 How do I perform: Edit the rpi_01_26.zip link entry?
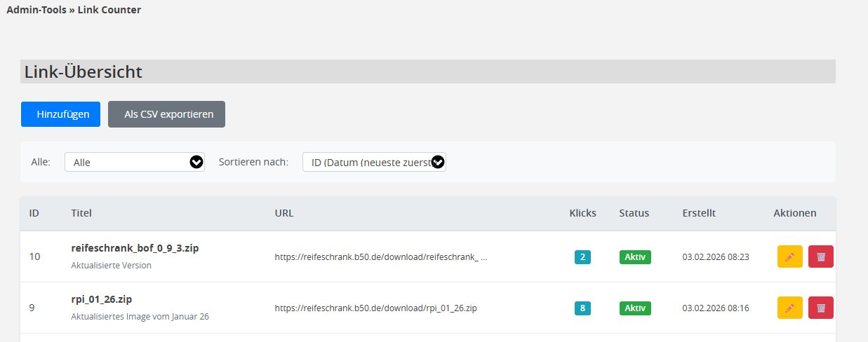(x=789, y=308)
